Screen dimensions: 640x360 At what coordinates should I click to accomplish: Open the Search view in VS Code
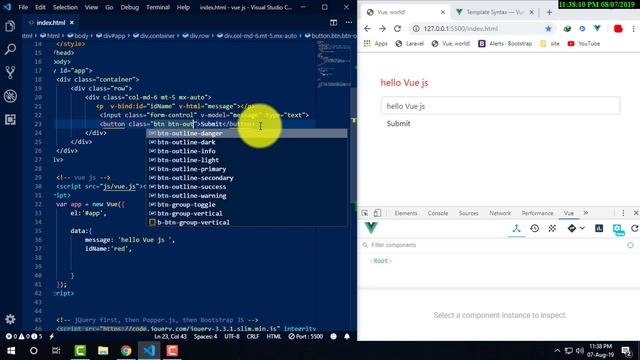point(10,49)
